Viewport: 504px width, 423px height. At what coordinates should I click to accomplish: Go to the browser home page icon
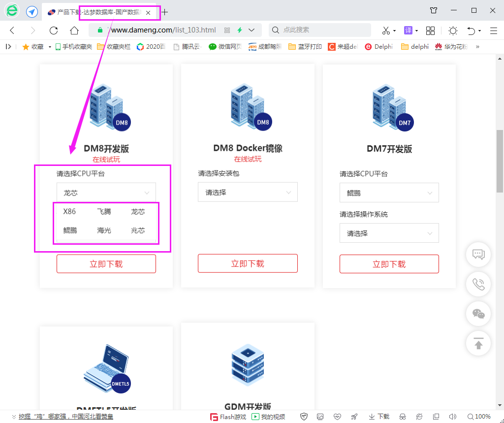coord(74,30)
